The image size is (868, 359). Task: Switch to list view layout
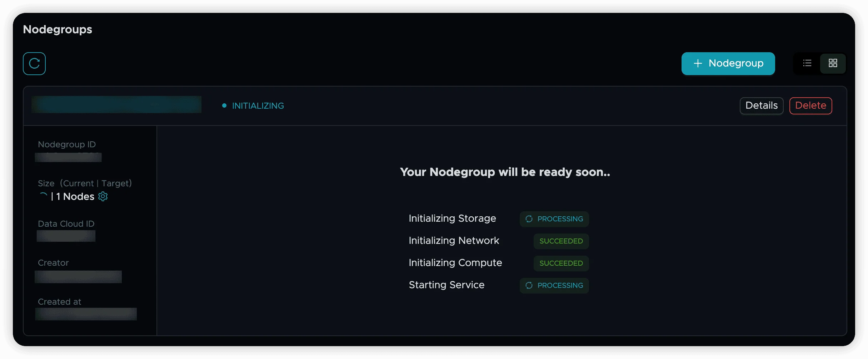coord(807,63)
